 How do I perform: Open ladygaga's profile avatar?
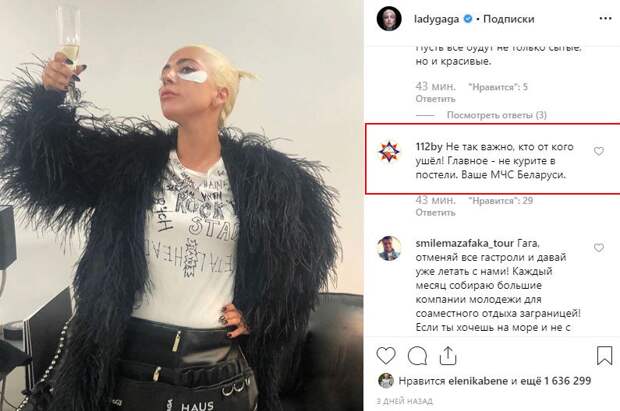point(389,19)
